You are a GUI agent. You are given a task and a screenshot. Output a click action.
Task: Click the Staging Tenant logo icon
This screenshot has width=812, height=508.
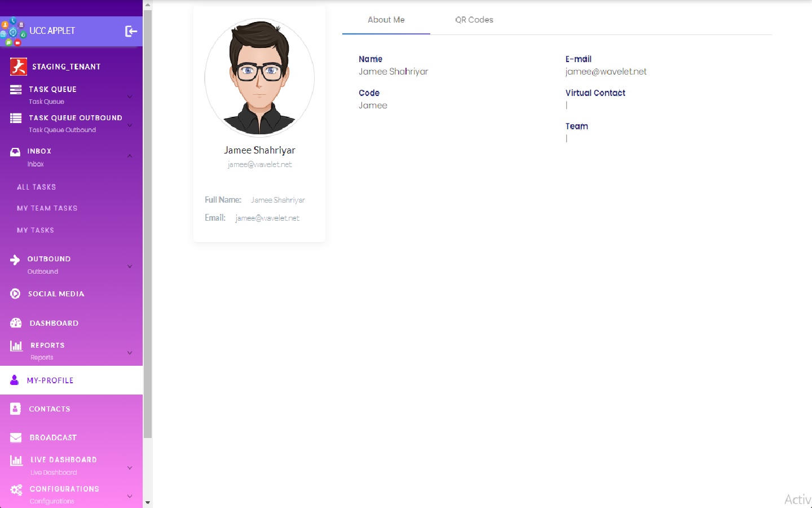(x=18, y=67)
